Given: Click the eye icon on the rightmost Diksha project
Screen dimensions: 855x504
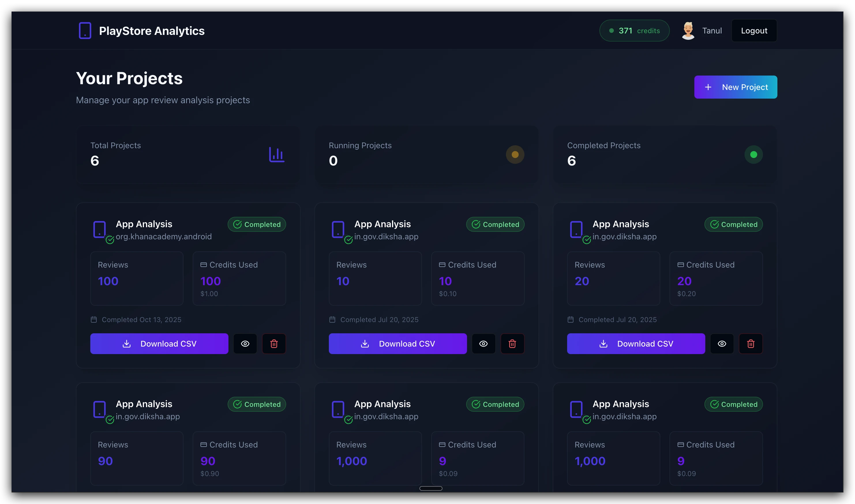Looking at the screenshot, I should click(x=722, y=344).
